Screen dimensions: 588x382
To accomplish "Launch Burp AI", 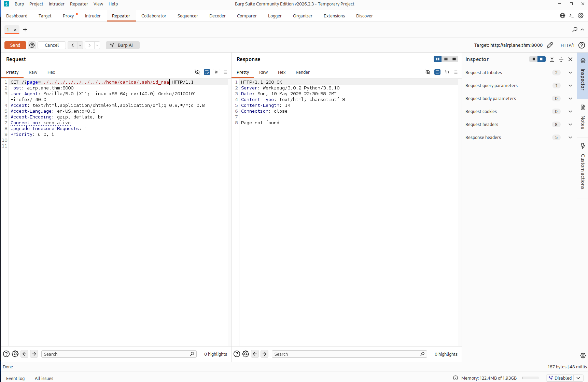I will [x=123, y=45].
